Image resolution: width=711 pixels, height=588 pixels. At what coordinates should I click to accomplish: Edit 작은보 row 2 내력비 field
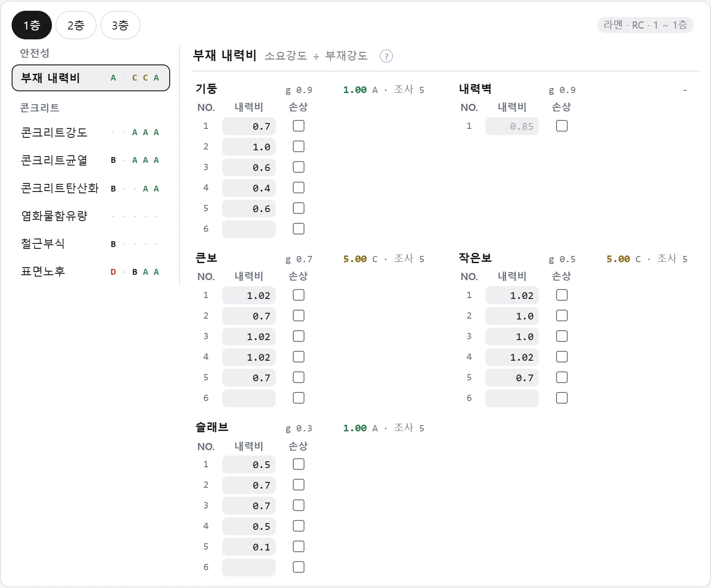(x=512, y=316)
